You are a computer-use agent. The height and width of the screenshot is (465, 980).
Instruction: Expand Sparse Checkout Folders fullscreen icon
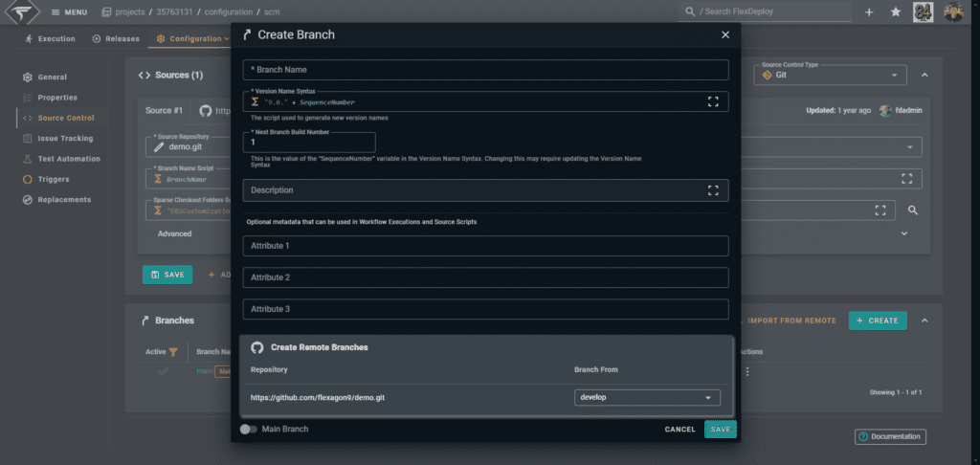880,210
